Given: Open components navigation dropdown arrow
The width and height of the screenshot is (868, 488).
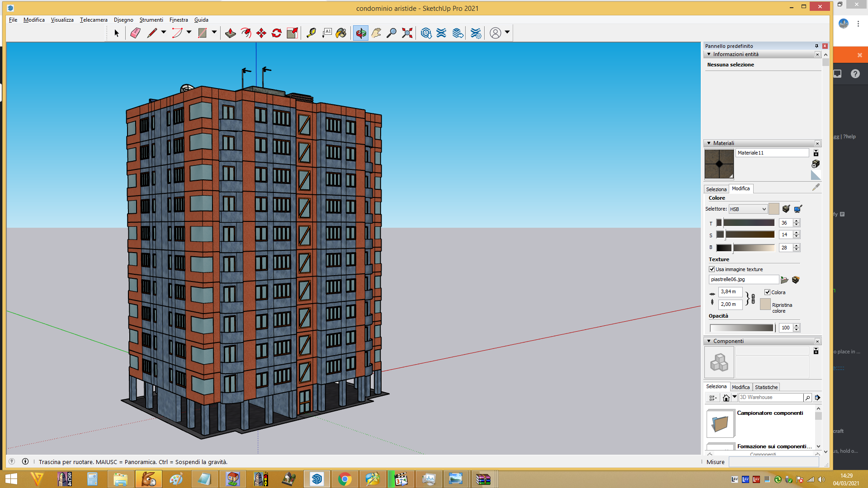Looking at the screenshot, I should [x=735, y=397].
